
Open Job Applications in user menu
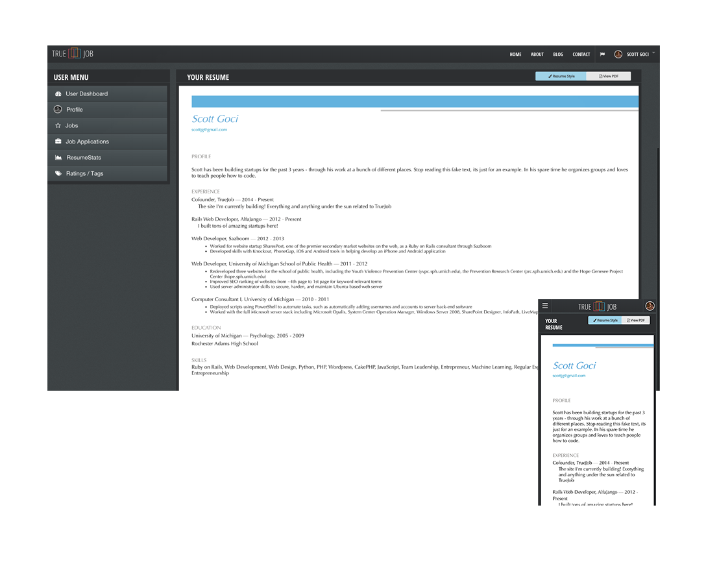click(x=107, y=141)
